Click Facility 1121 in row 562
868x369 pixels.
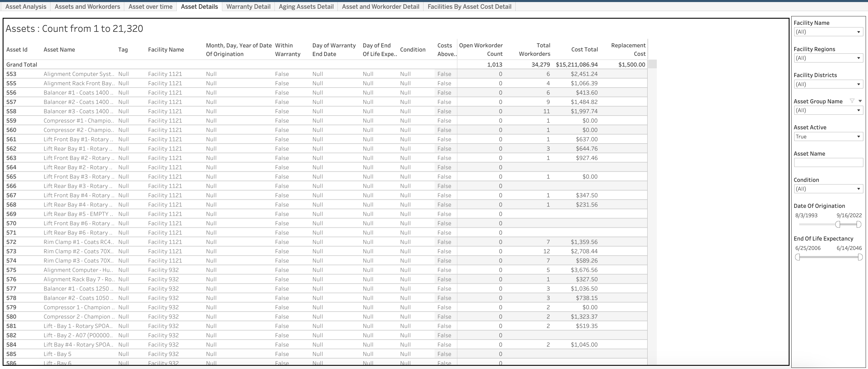(x=165, y=149)
